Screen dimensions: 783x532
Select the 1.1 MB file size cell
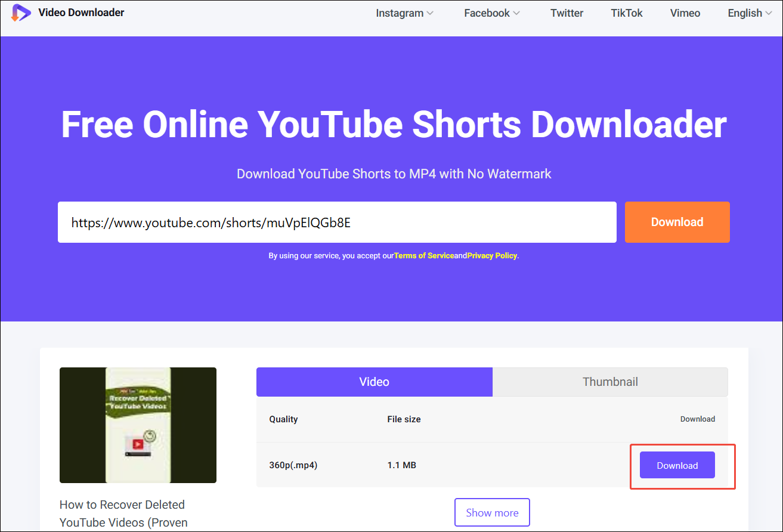coord(401,465)
